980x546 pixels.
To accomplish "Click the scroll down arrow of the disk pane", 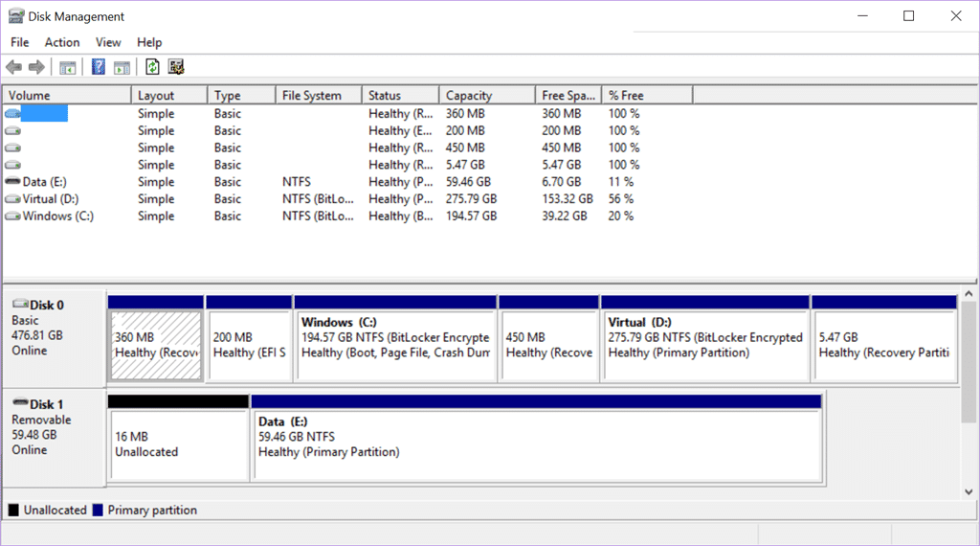I will [x=969, y=491].
